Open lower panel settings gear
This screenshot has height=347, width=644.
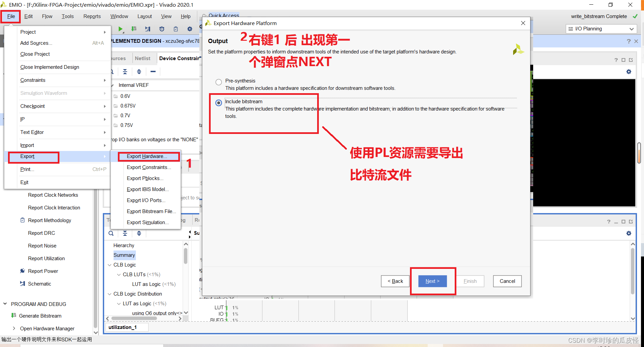[629, 233]
